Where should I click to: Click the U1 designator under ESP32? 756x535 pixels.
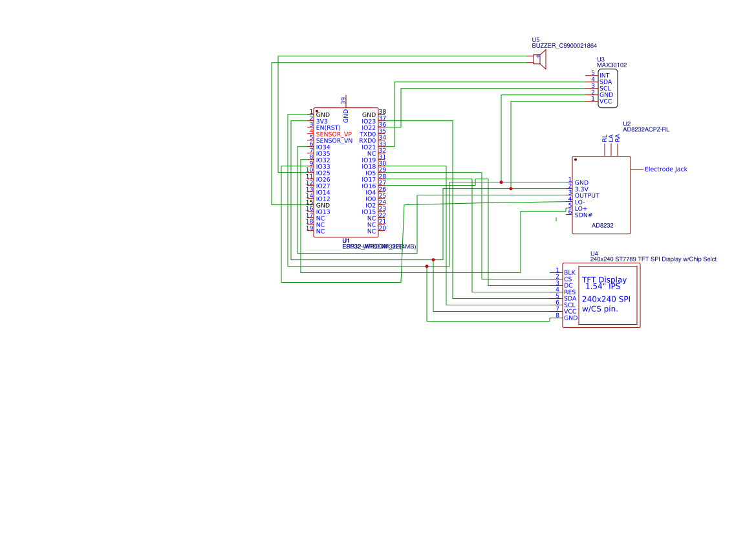click(346, 241)
